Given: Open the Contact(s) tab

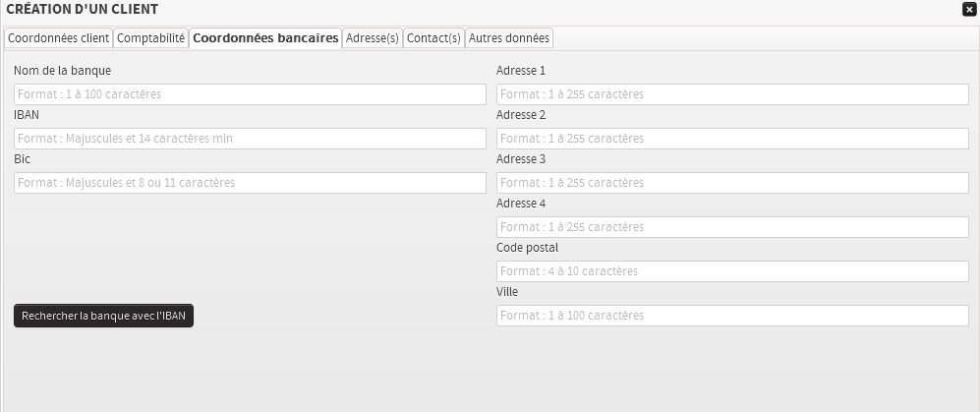Looking at the screenshot, I should click(x=433, y=38).
